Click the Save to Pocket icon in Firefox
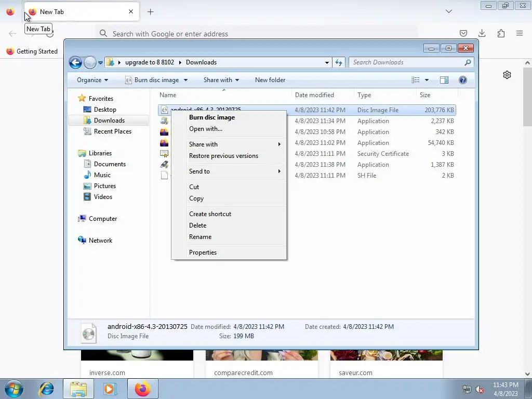Image resolution: width=532 pixels, height=399 pixels. pyautogui.click(x=463, y=33)
